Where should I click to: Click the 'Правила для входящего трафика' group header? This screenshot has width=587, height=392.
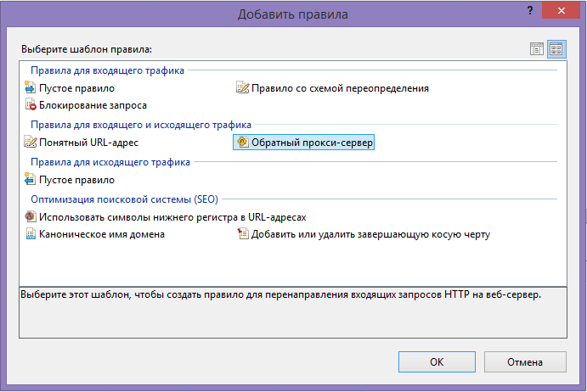[x=107, y=70]
